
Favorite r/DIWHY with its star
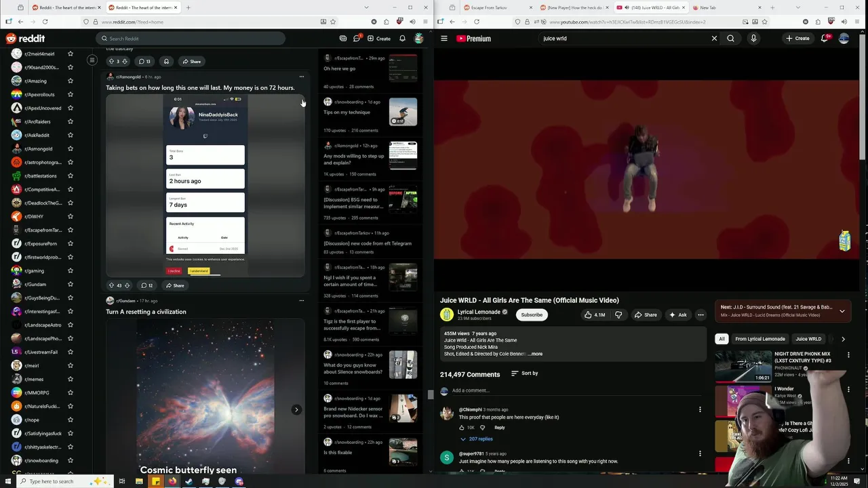pos(71,217)
